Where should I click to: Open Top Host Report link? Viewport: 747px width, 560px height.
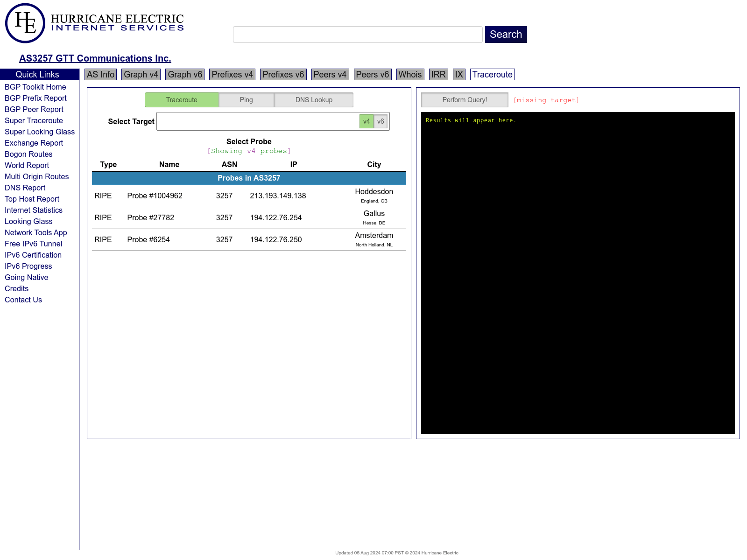(32, 199)
